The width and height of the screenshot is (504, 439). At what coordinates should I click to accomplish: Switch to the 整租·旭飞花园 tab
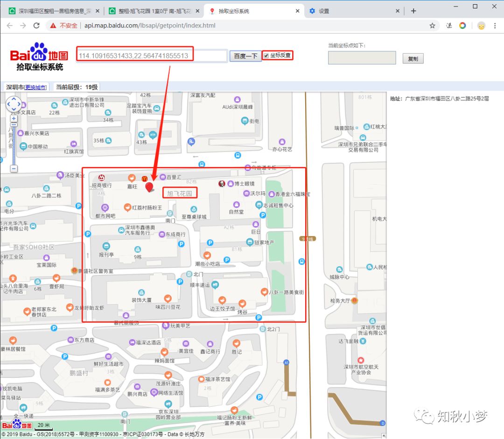pyautogui.click(x=154, y=11)
